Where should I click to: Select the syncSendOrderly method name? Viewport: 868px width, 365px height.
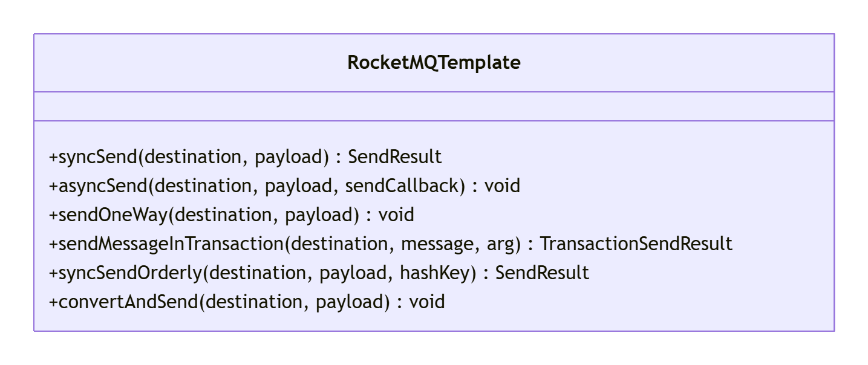click(x=130, y=273)
